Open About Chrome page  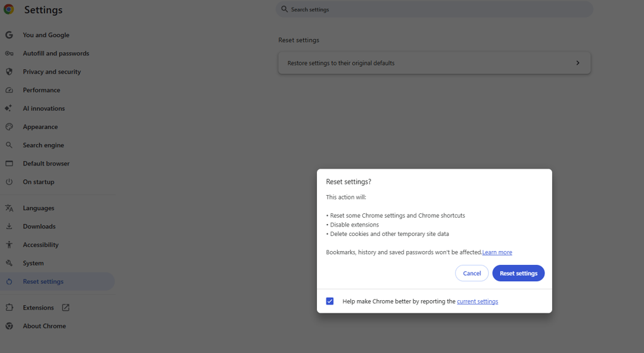45,326
